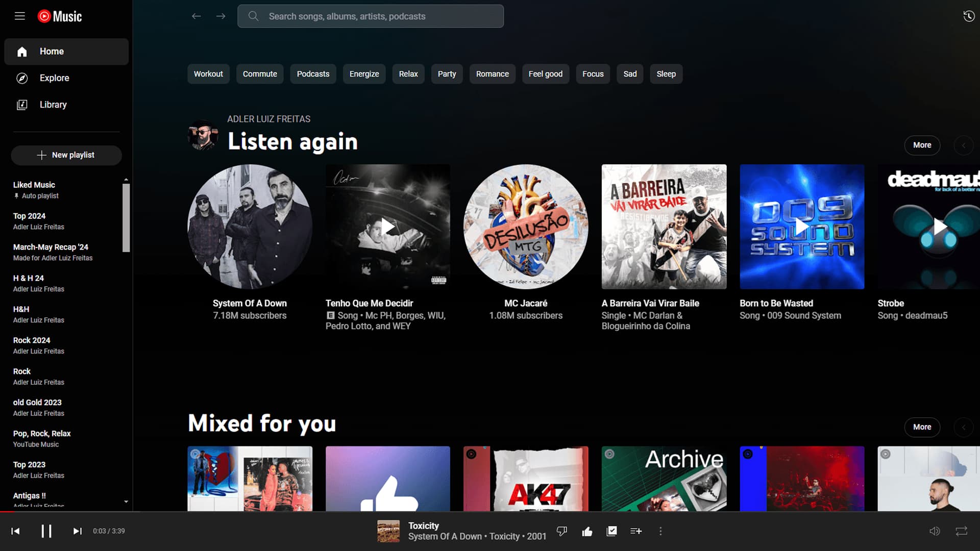Select the Sleep mood chip
Viewport: 980px width, 551px height.
click(666, 74)
